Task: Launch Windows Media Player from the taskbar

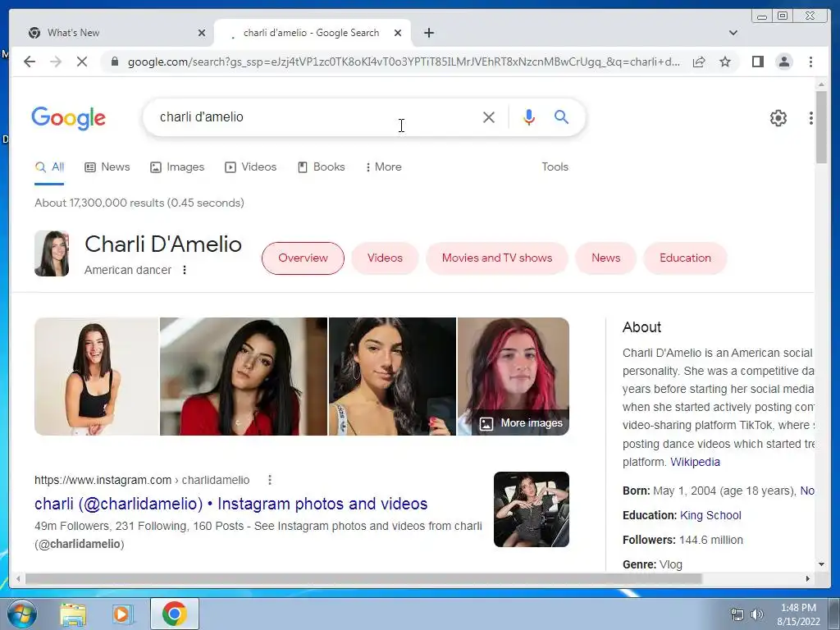Action: tap(122, 614)
